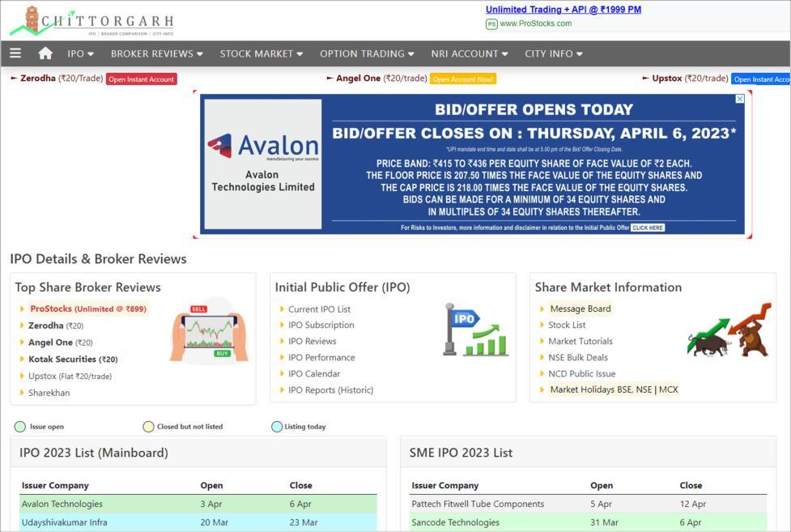Click the bull and bear illustration
The width and height of the screenshot is (791, 532).
point(729,330)
